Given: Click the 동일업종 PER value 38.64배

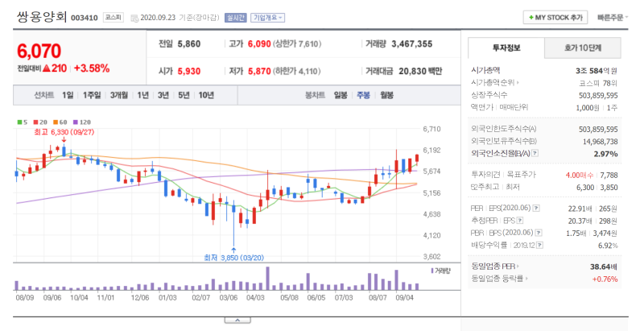Looking at the screenshot, I should 604,267.
